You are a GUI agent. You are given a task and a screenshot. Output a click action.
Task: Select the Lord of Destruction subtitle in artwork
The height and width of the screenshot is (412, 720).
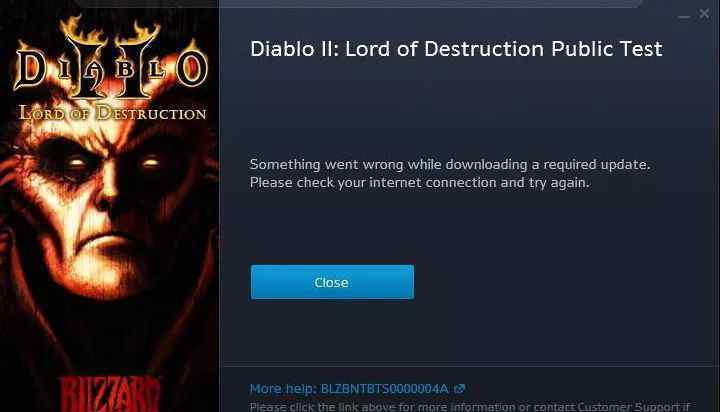coord(112,113)
